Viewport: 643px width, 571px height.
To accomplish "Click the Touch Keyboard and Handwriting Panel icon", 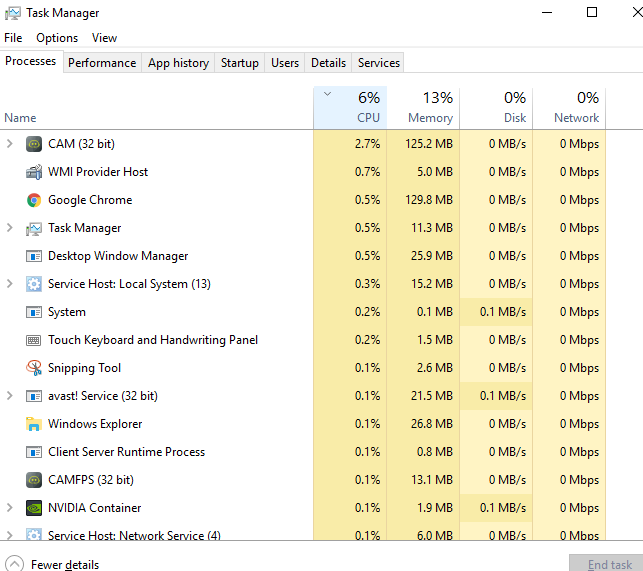I will tap(34, 340).
